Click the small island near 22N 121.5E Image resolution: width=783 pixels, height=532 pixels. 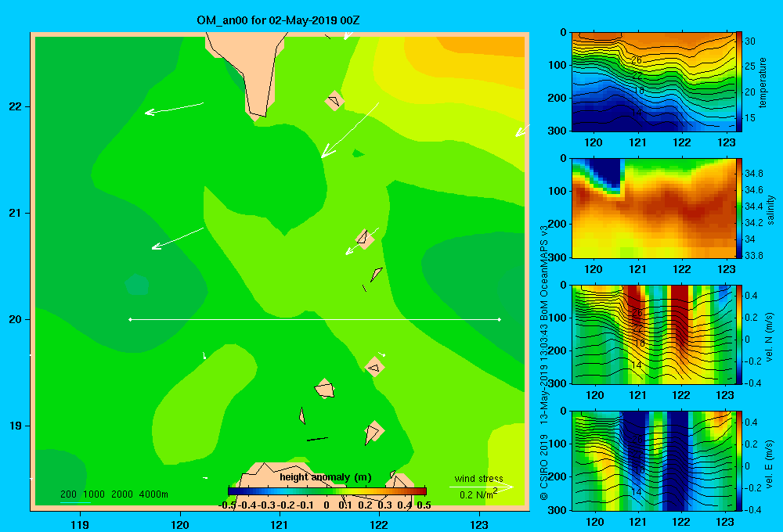334,101
